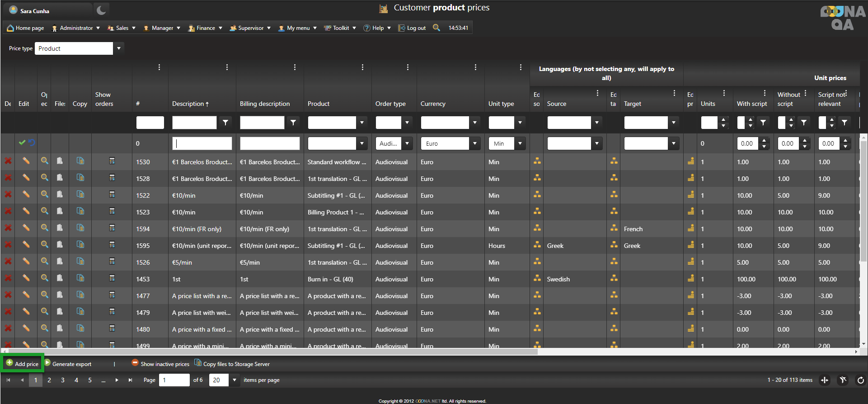The image size is (868, 404).
Task: Toggle dark mode moon icon
Action: pos(101,10)
